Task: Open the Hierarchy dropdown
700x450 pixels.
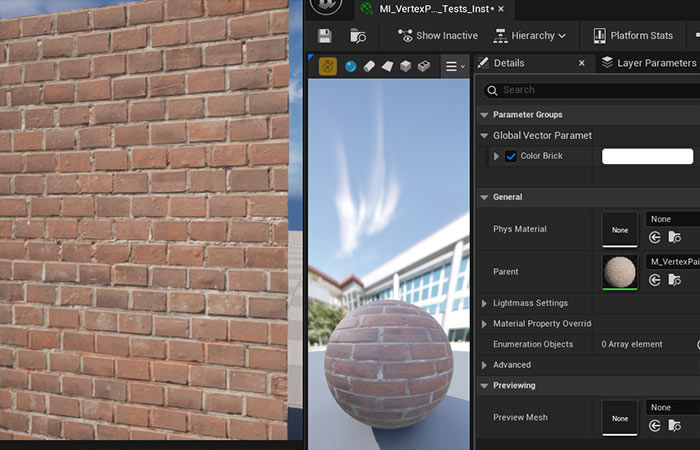Action: (x=529, y=36)
